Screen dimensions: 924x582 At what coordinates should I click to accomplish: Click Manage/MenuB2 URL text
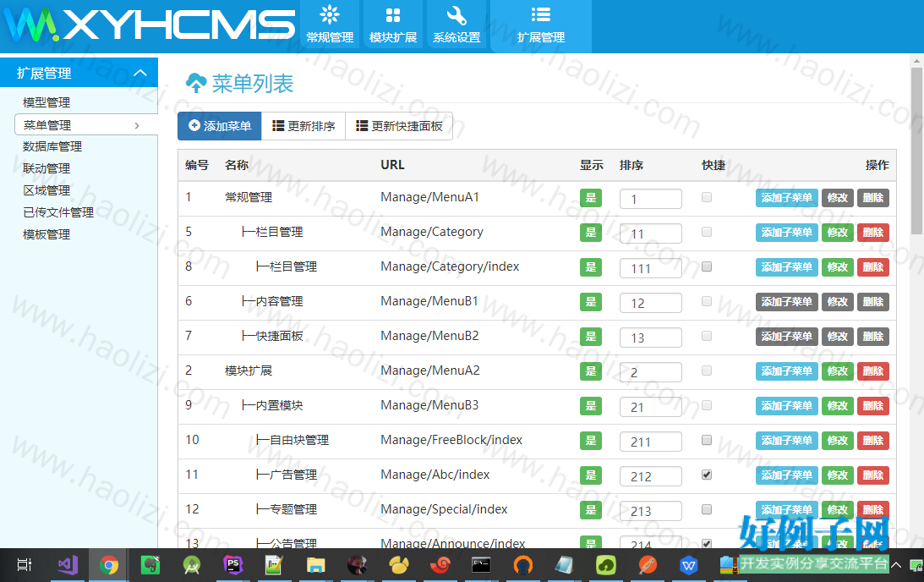pyautogui.click(x=429, y=336)
